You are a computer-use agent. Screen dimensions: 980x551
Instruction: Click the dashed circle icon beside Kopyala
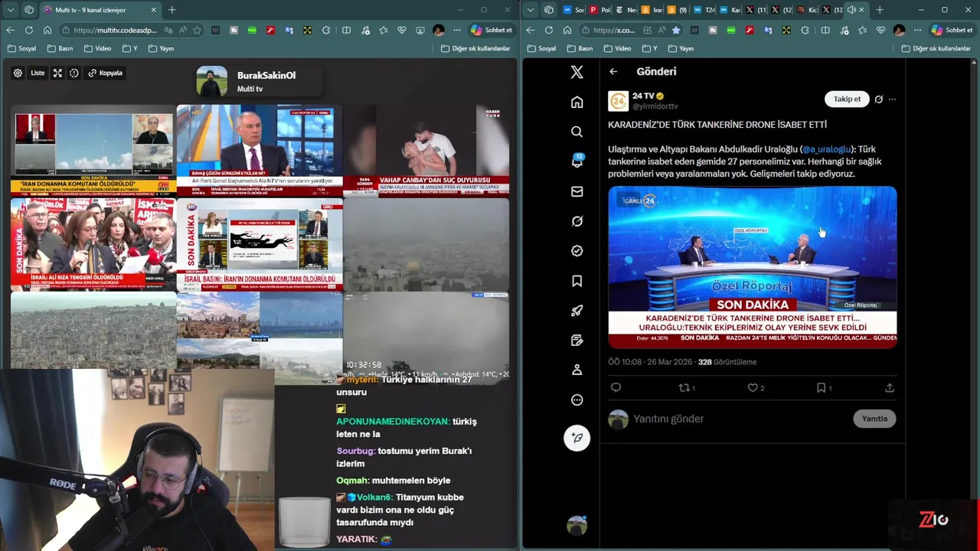[x=74, y=73]
